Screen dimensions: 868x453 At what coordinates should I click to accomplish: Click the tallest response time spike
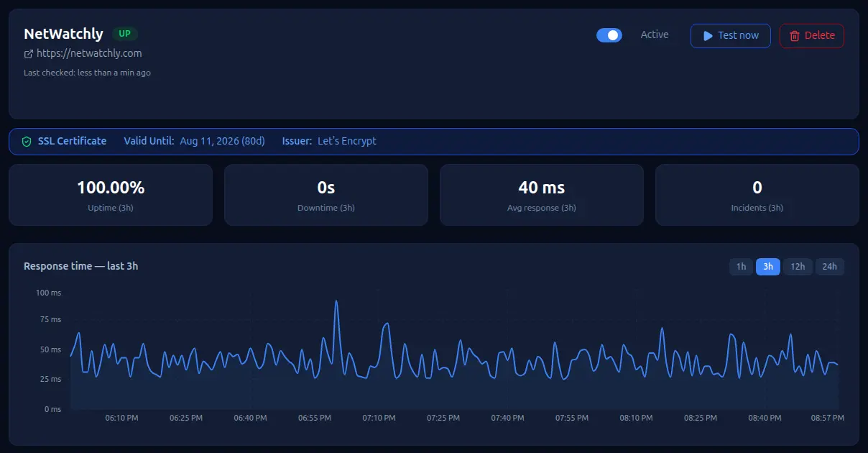tap(336, 302)
